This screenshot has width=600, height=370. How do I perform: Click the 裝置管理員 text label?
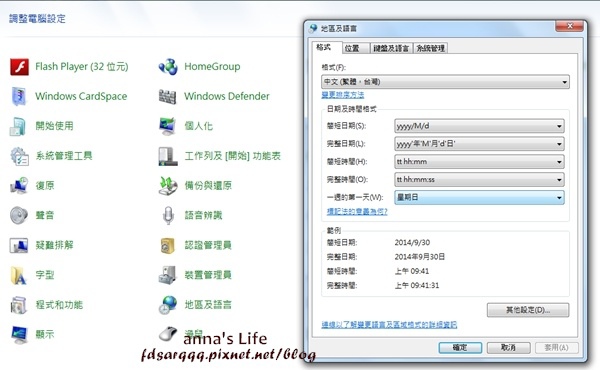pos(208,275)
